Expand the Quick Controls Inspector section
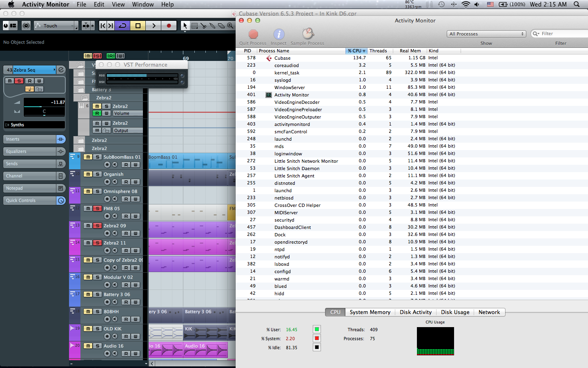 click(29, 201)
